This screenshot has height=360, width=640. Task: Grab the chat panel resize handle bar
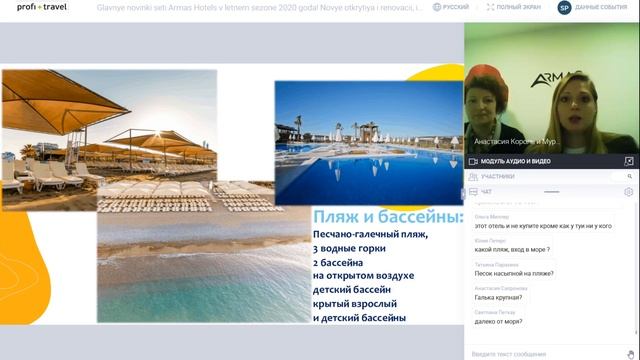[551, 191]
